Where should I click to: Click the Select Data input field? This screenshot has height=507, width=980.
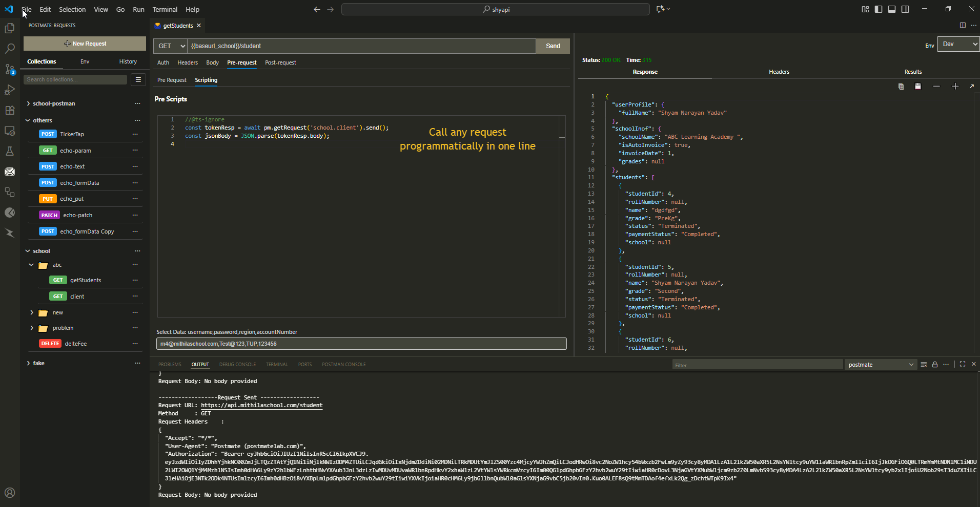[361, 344]
